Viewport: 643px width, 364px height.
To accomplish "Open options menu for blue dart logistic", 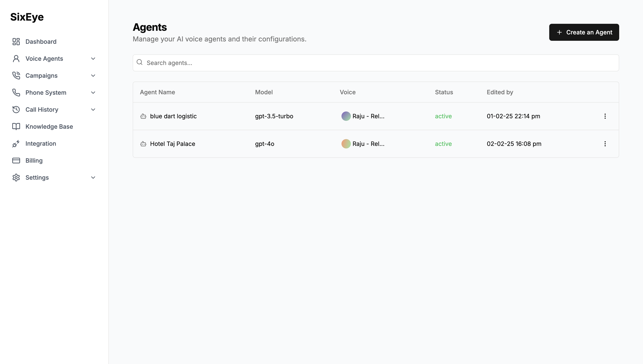I will [x=605, y=116].
